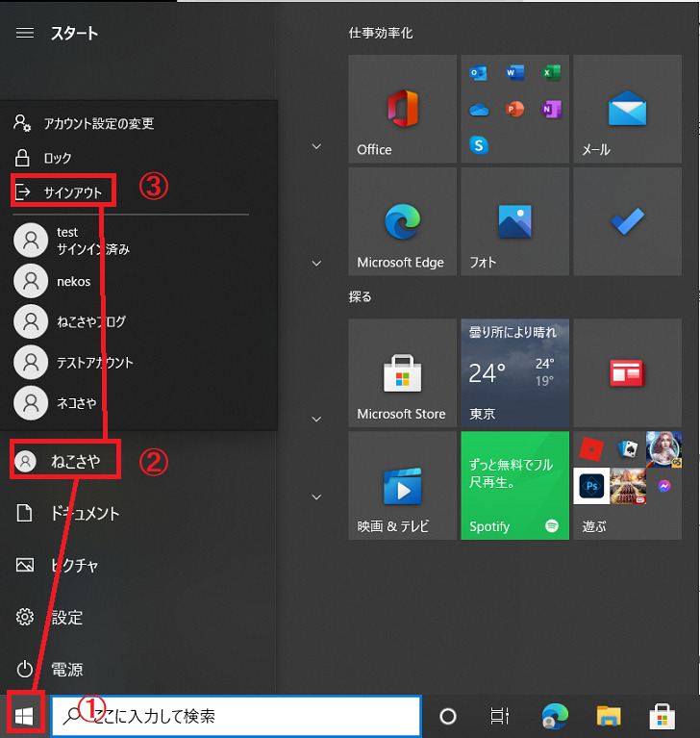The image size is (700, 738).
Task: Open the green Spotify tile
Action: pyautogui.click(x=514, y=485)
